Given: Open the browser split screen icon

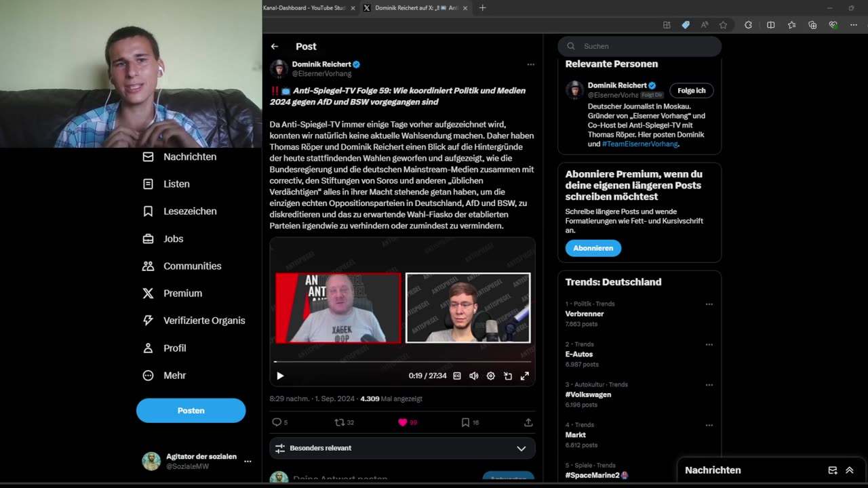Looking at the screenshot, I should tap(770, 25).
